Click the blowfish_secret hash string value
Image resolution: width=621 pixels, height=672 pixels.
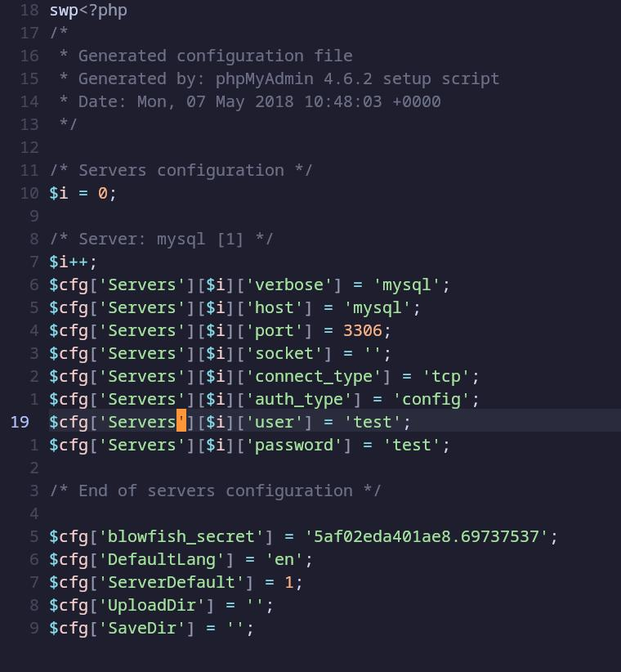427,536
